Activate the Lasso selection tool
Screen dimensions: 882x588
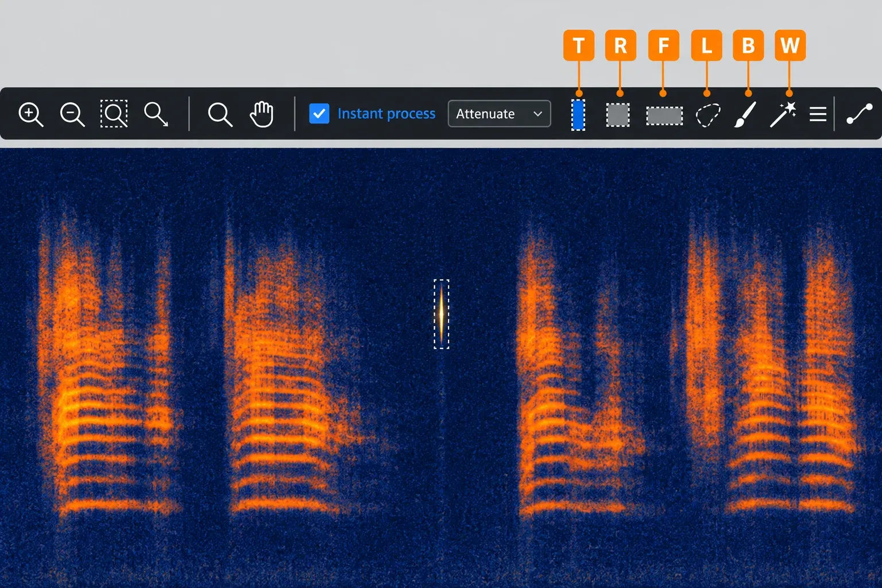[x=707, y=115]
